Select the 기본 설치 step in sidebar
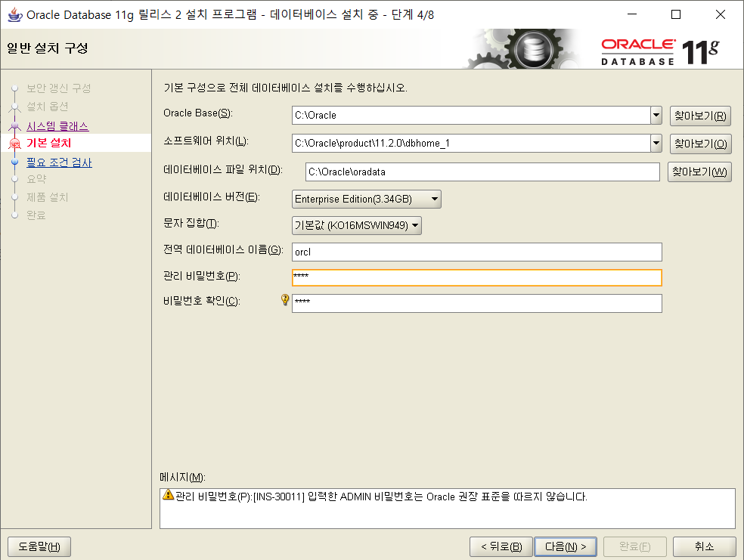 (x=48, y=143)
